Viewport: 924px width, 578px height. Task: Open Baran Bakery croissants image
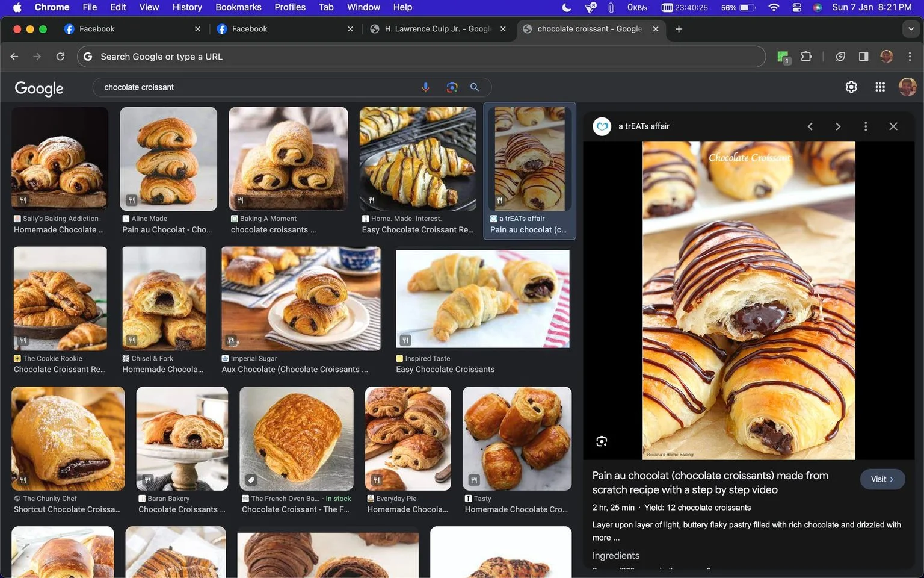(x=182, y=438)
